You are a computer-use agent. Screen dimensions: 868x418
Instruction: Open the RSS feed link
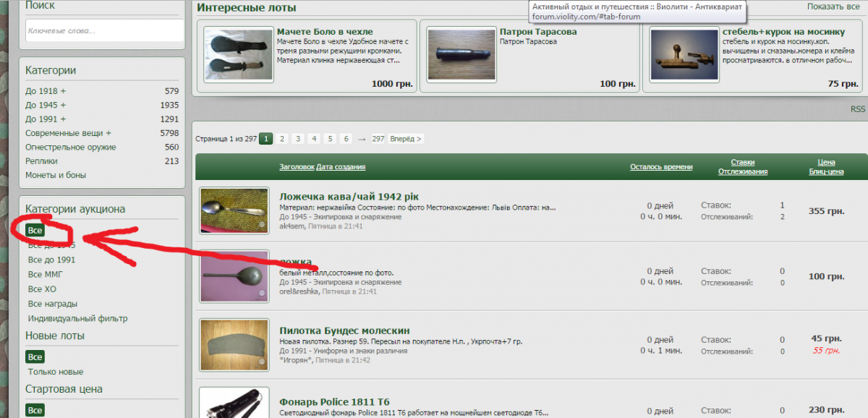[857, 109]
